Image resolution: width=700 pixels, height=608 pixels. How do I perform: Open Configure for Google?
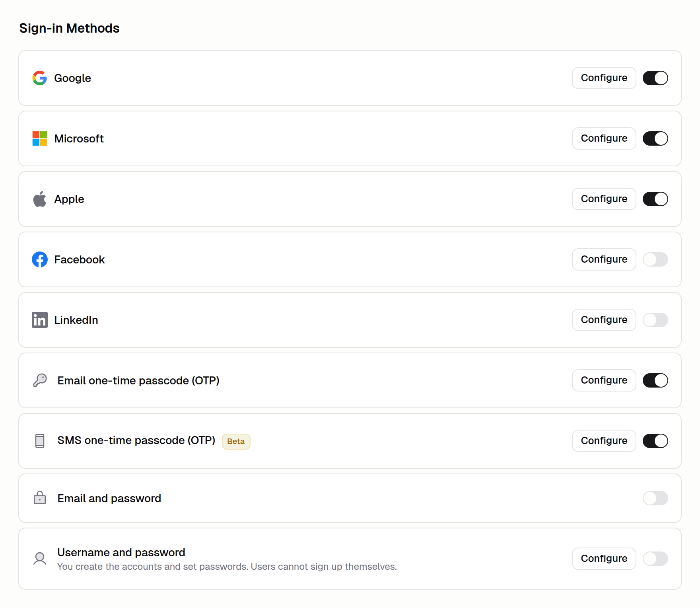click(604, 78)
